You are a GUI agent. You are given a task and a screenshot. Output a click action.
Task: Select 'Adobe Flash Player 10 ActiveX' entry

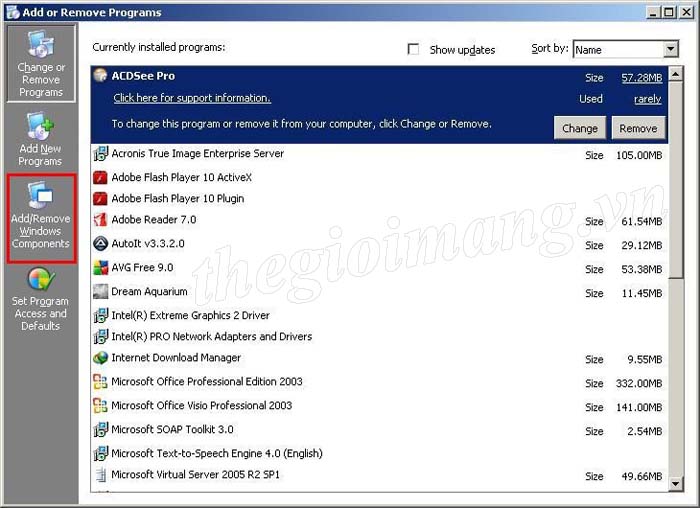tap(181, 178)
